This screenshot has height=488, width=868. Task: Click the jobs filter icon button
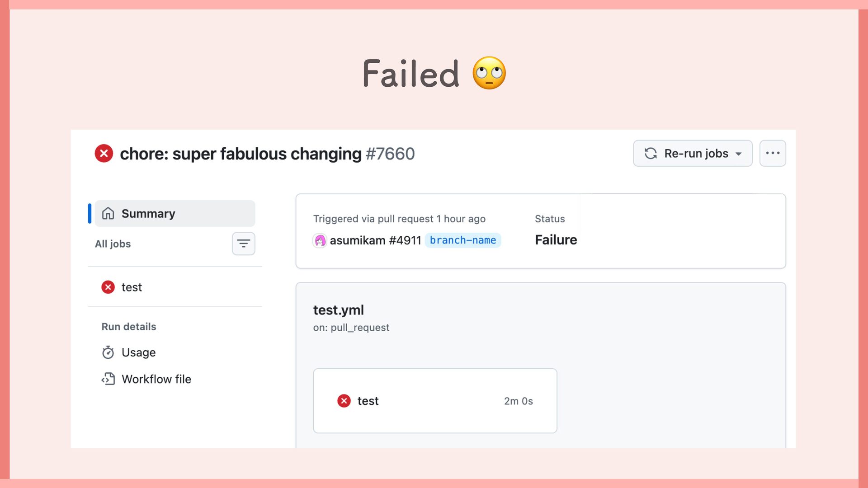[243, 244]
